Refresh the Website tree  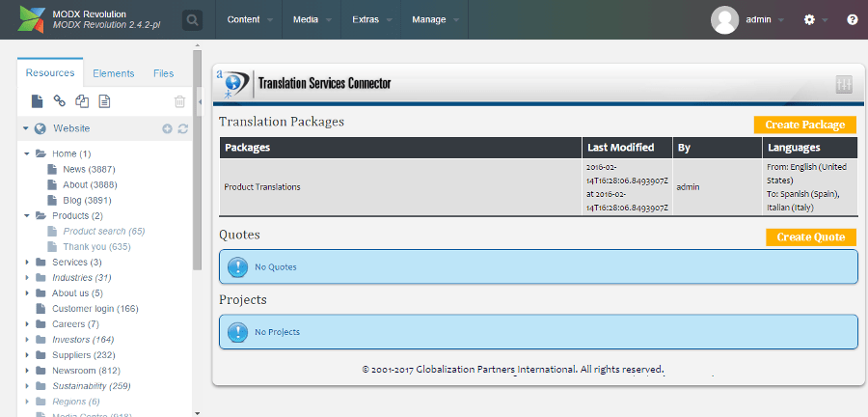pyautogui.click(x=183, y=128)
